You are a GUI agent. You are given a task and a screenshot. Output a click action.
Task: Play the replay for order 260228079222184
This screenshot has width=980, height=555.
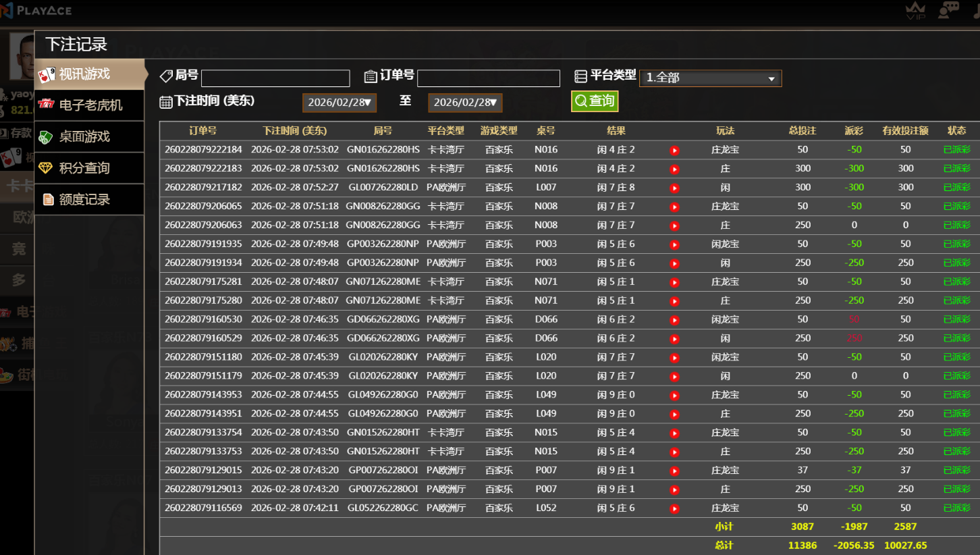(674, 150)
